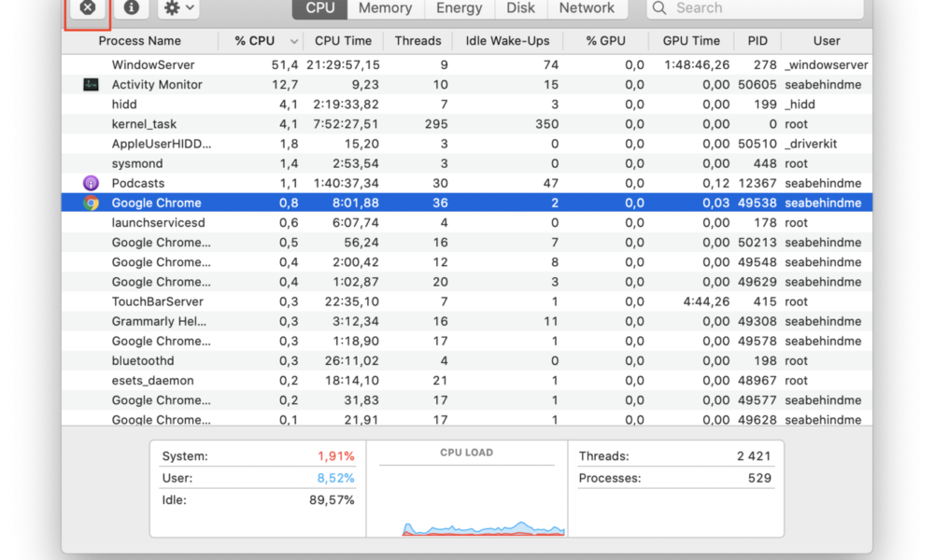Click the Activity Monitor app icon in its row

tap(90, 84)
